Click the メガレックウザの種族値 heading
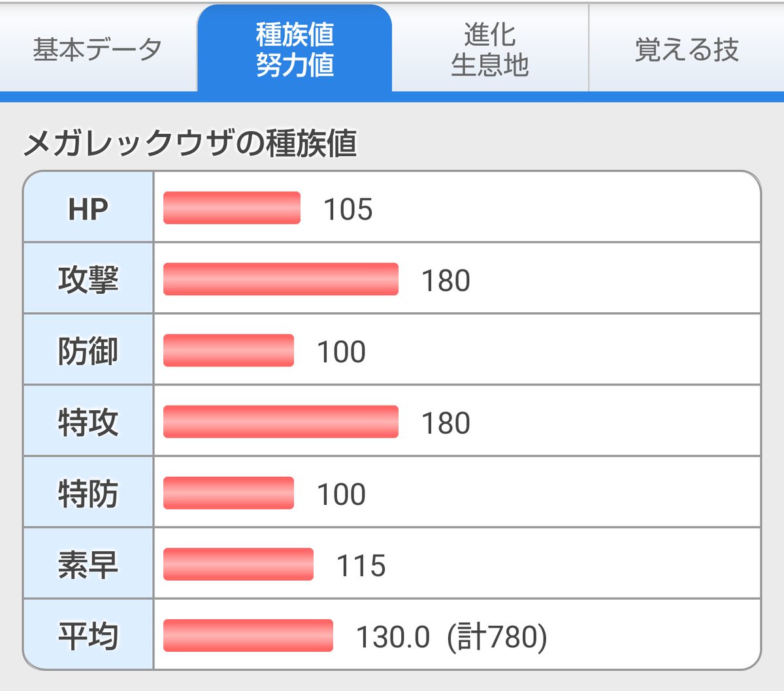 [190, 143]
